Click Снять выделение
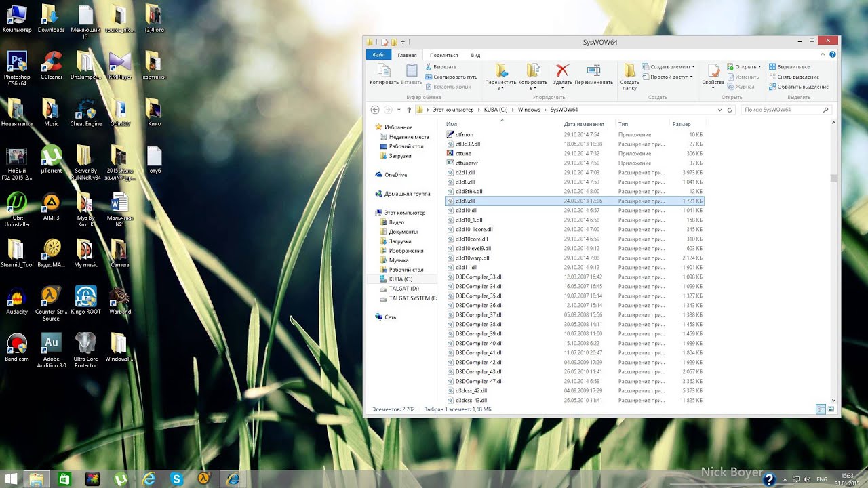 click(793, 77)
